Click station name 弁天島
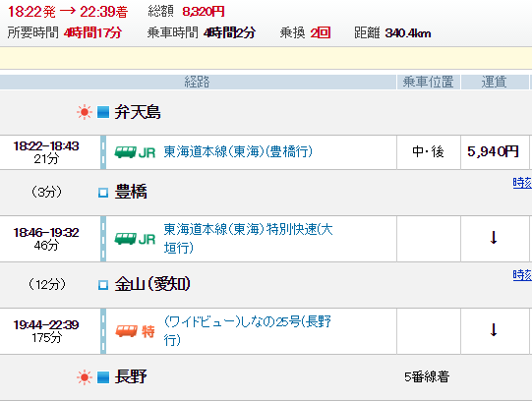 (x=138, y=112)
